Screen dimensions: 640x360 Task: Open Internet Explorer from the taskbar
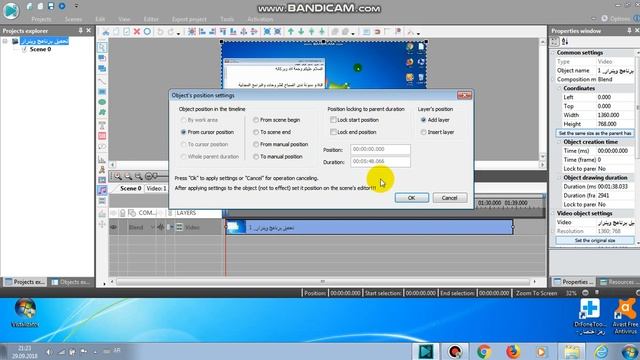601,351
